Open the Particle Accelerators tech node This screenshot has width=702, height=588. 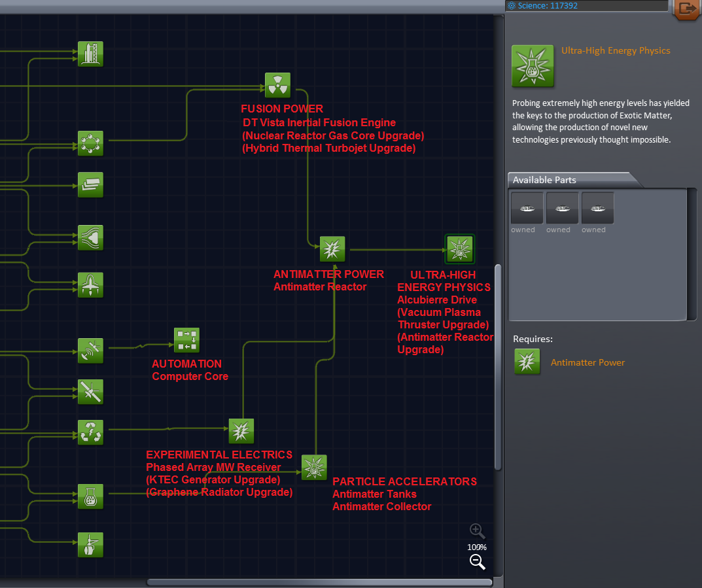[314, 468]
